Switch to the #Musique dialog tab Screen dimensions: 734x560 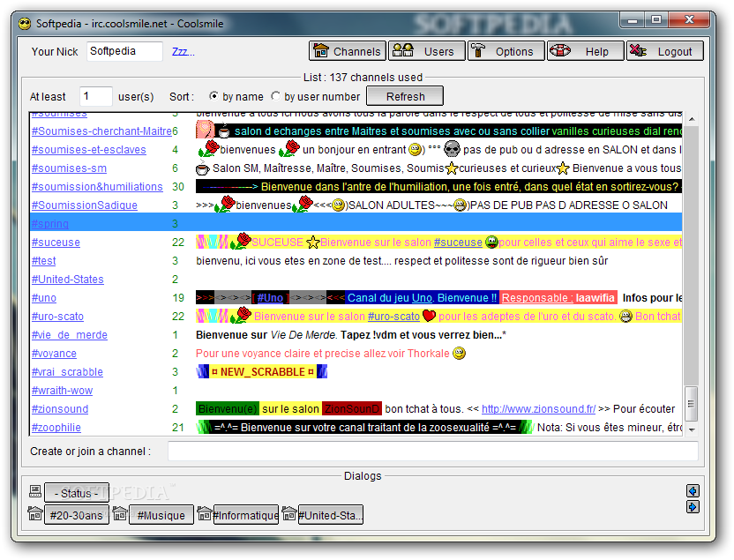coord(161,515)
